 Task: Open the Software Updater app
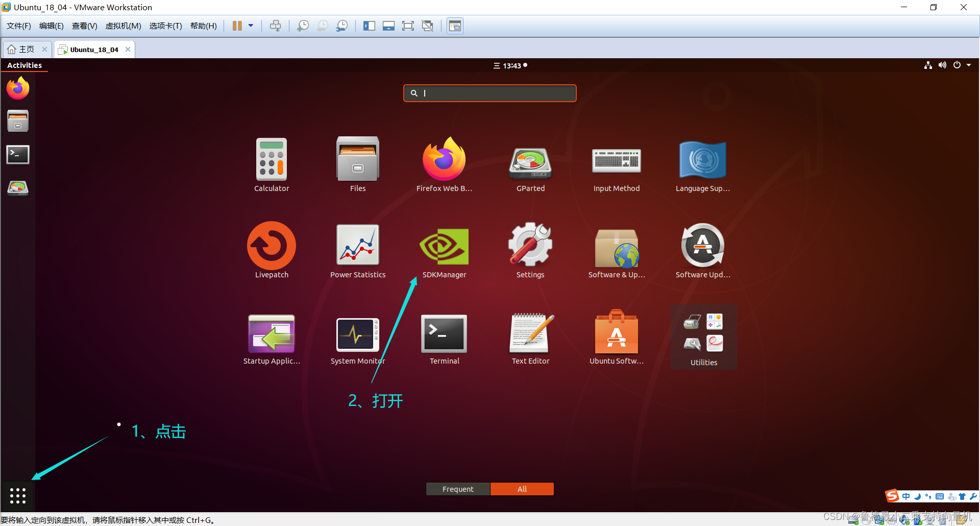703,251
